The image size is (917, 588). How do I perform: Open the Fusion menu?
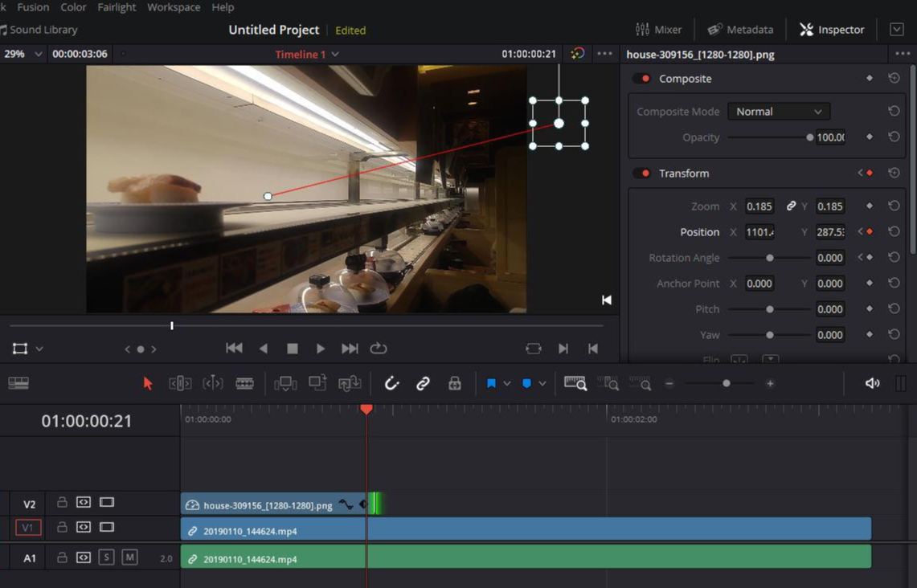(x=33, y=7)
